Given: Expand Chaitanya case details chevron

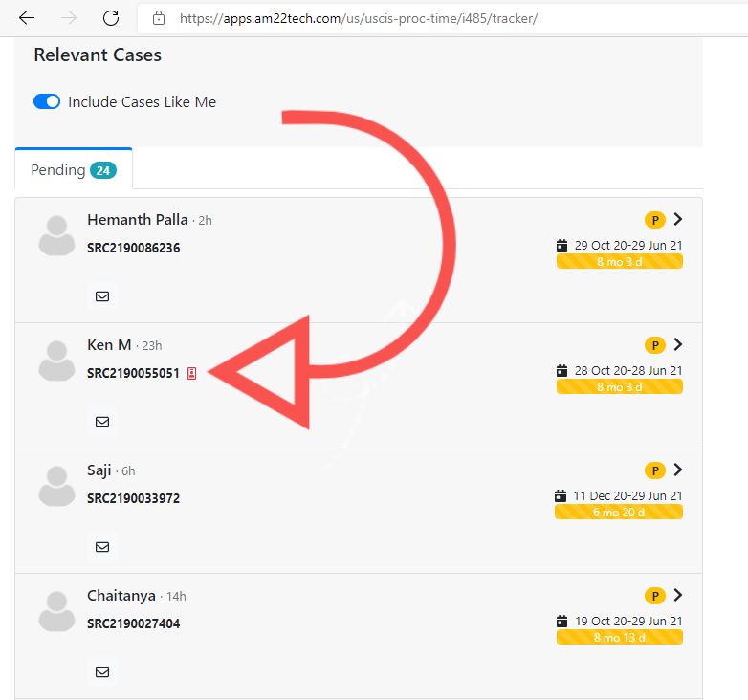Looking at the screenshot, I should pos(678,595).
